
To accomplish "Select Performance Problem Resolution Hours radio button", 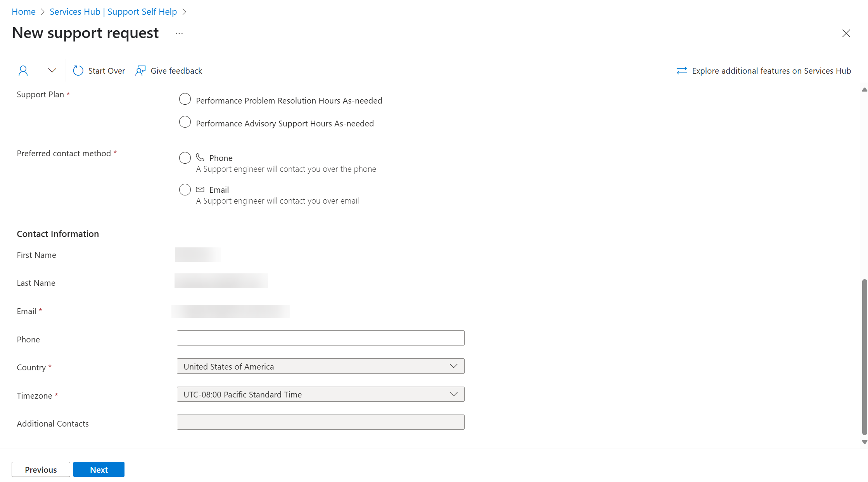I will pos(185,100).
